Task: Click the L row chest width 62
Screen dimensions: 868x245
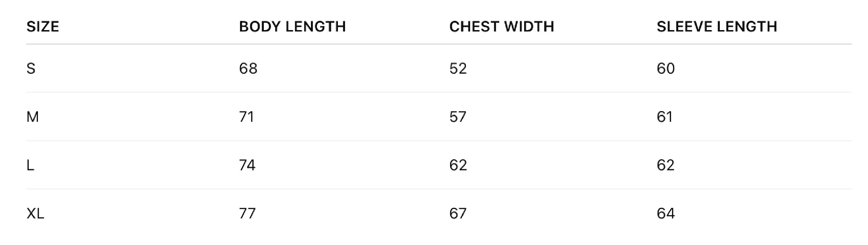Action: point(458,165)
